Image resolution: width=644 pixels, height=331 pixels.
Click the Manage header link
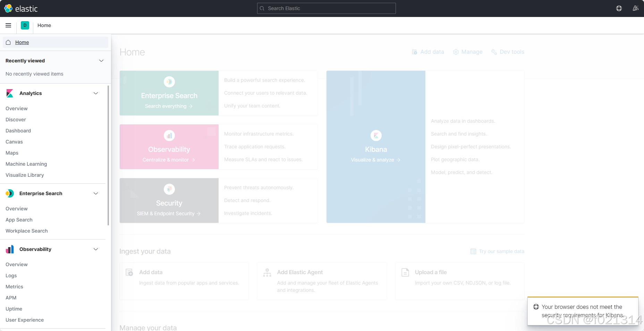(468, 52)
